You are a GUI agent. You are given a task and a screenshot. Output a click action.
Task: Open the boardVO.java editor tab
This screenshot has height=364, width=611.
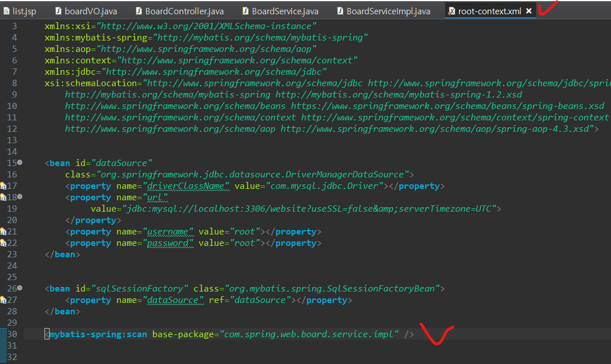[86, 11]
